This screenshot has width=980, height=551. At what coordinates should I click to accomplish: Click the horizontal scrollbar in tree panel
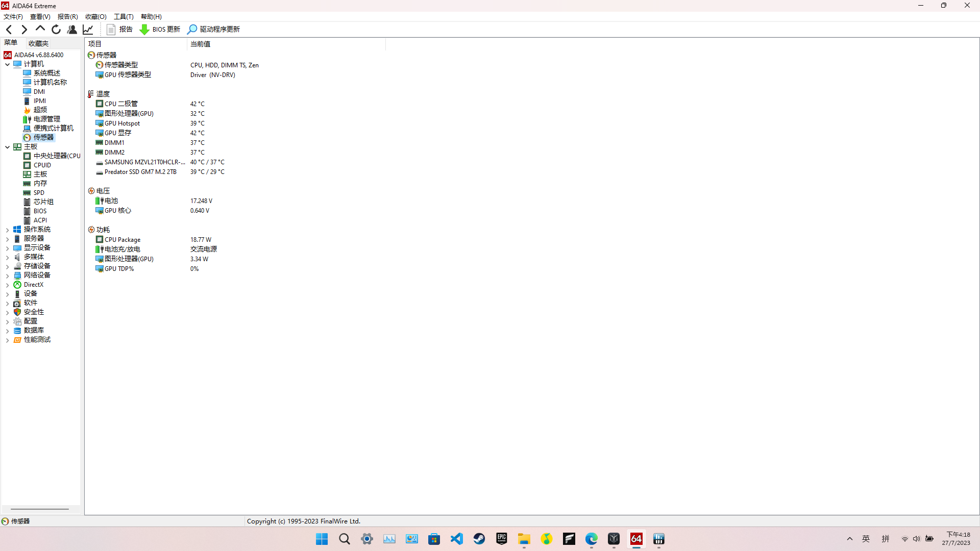pyautogui.click(x=40, y=509)
